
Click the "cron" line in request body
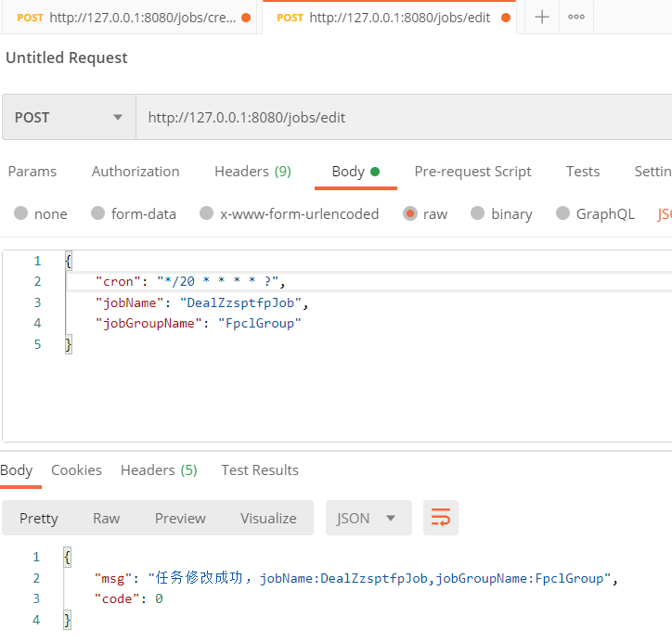(x=190, y=281)
